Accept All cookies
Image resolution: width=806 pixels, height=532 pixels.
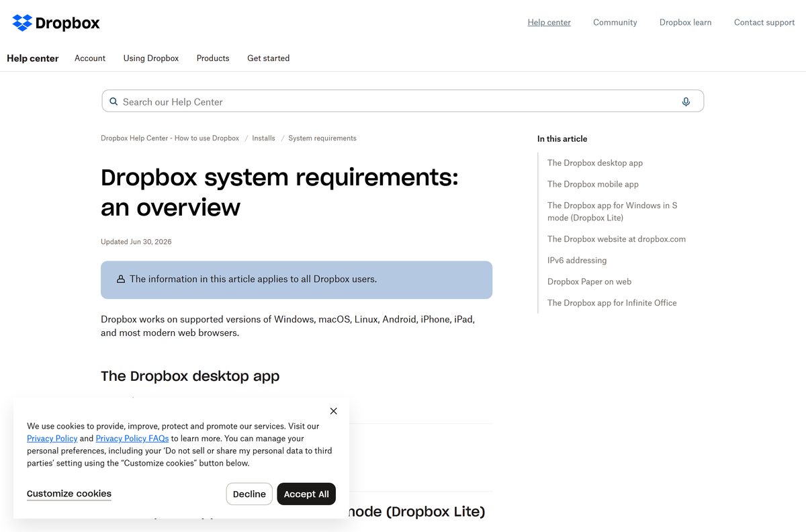tap(306, 494)
